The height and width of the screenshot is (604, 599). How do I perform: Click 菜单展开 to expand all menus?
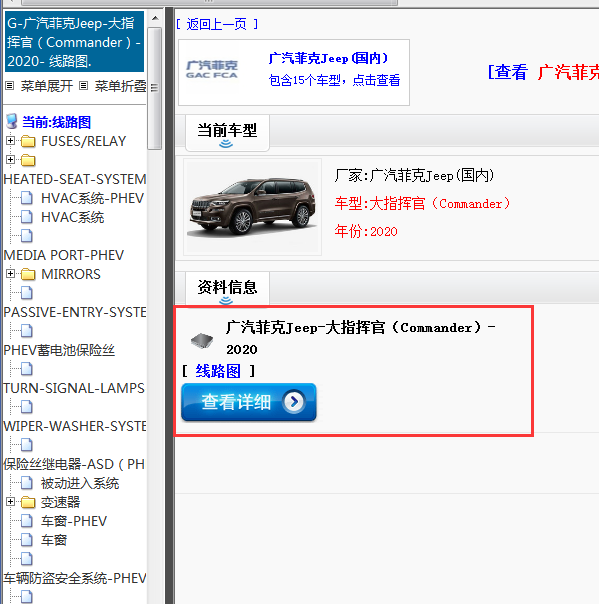tap(47, 86)
